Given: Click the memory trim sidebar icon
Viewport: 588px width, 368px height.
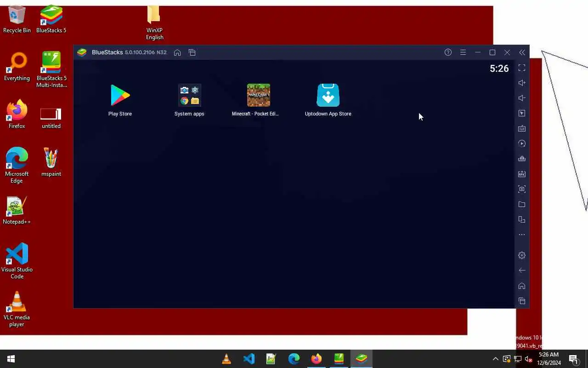Looking at the screenshot, I should 522,159.
